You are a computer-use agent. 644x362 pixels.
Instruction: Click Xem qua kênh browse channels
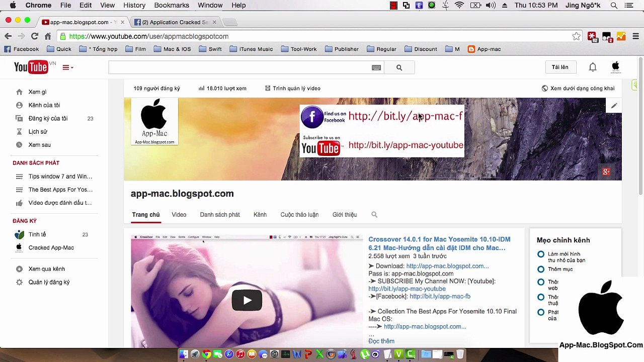tap(46, 269)
